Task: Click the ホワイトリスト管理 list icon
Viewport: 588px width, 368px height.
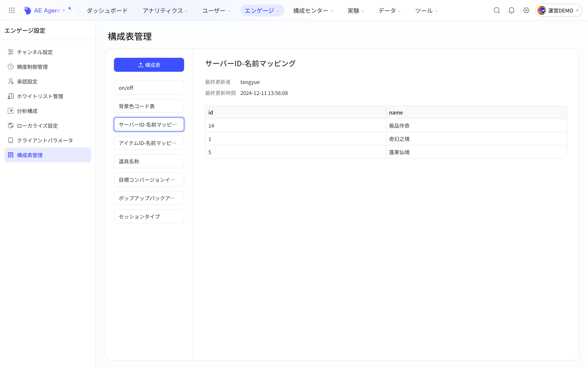Action: pos(11,96)
